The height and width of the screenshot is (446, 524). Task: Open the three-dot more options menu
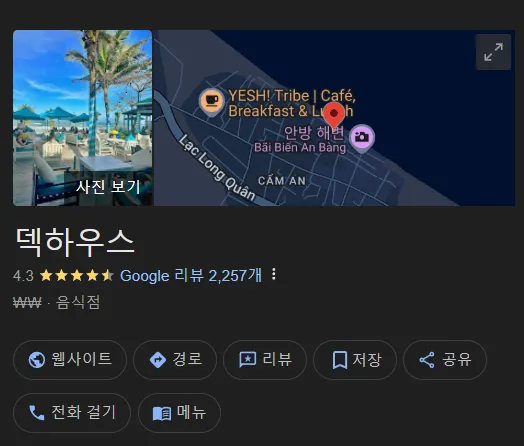[274, 274]
